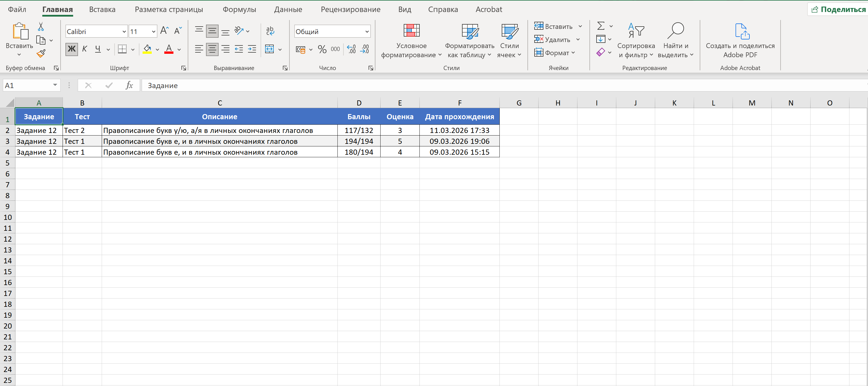Click the AutoSum sigma icon
The width and height of the screenshot is (868, 386).
coord(601,26)
